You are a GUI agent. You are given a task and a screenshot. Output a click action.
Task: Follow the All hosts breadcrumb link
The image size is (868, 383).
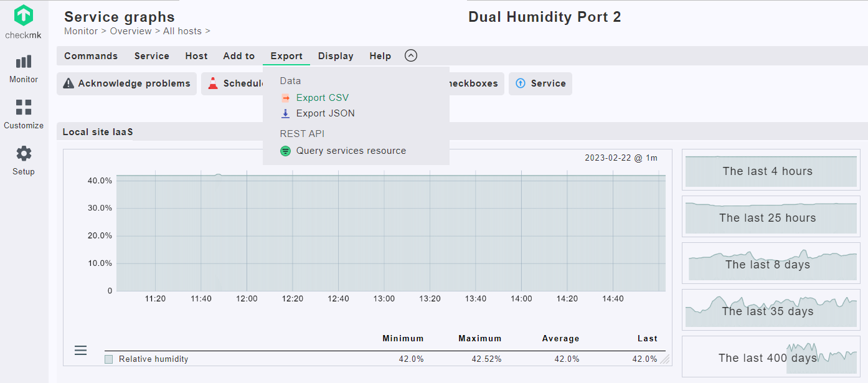182,31
